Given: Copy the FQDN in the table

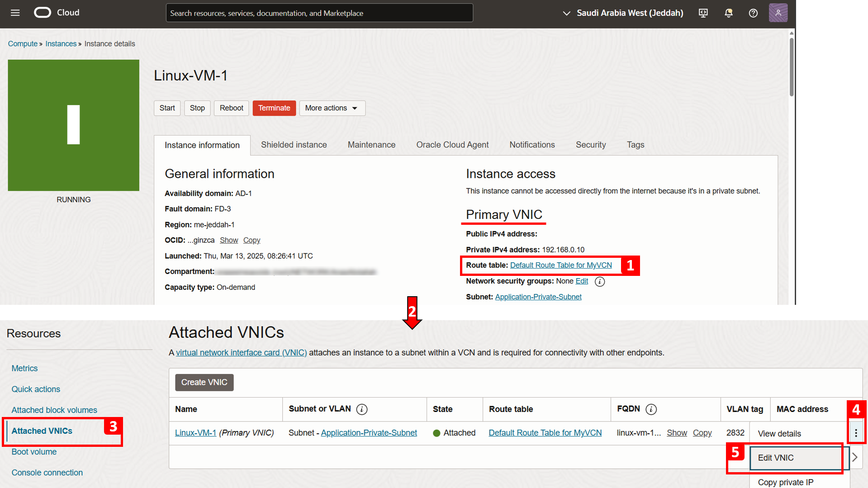Looking at the screenshot, I should [702, 433].
